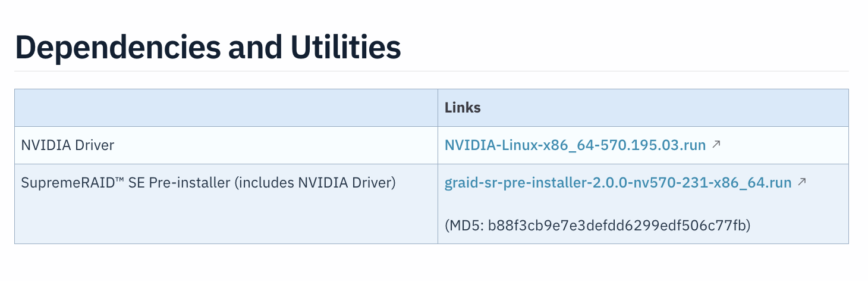Click external-link arrow beside NVIDIA-Linux driver link
The width and height of the screenshot is (868, 281).
(716, 145)
